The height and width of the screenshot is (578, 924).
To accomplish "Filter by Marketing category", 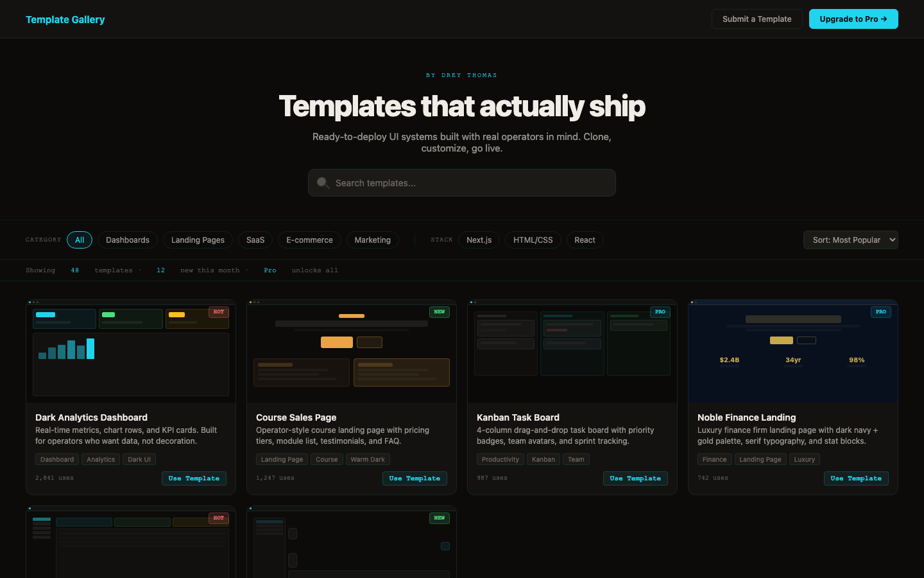I will tap(373, 240).
